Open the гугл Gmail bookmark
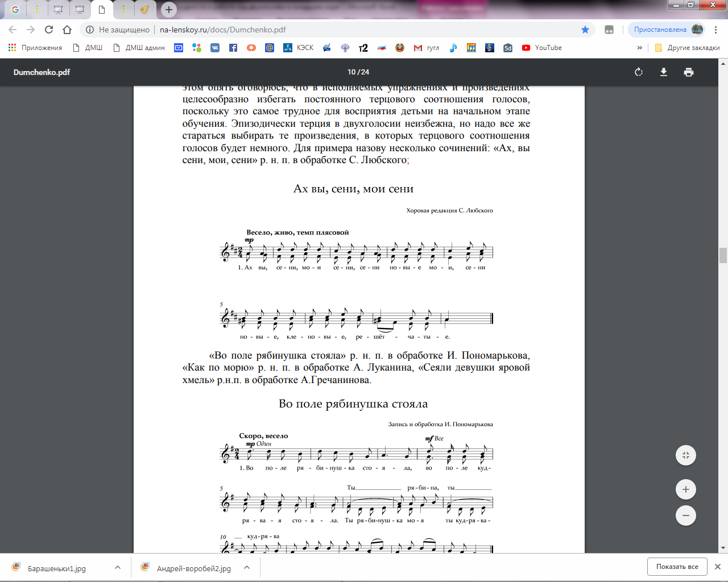This screenshot has width=728, height=582. pyautogui.click(x=427, y=48)
